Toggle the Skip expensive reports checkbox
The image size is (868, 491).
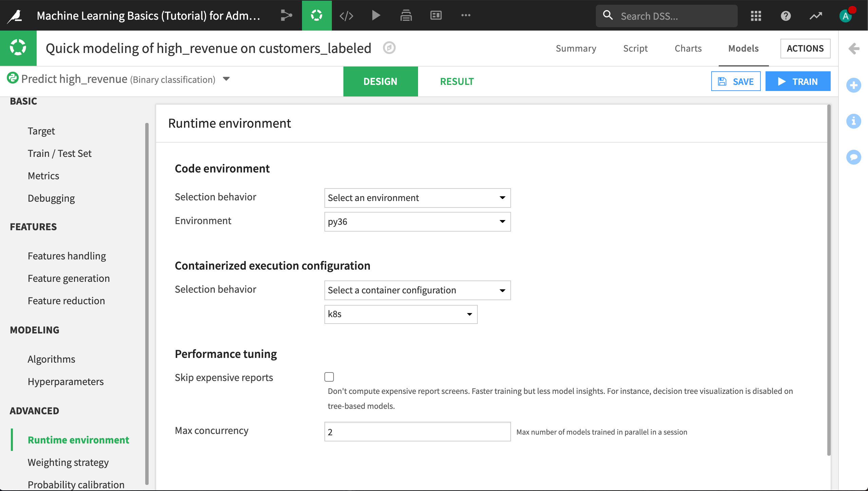329,377
